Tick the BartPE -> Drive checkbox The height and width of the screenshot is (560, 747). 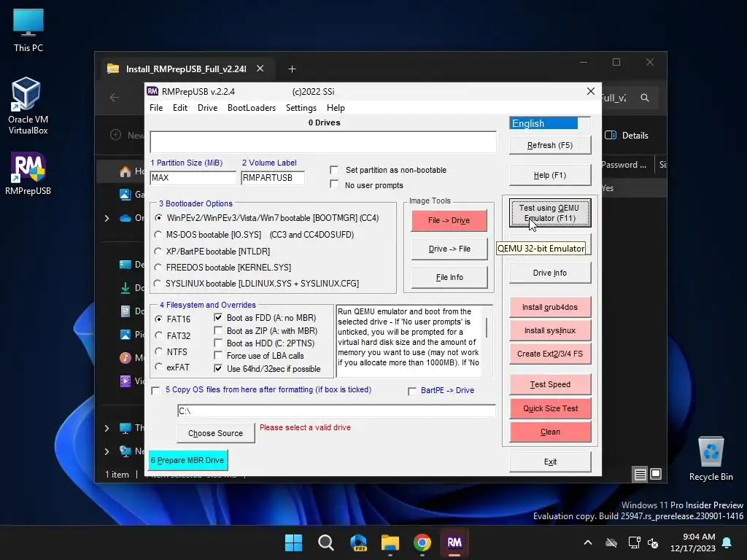(412, 391)
